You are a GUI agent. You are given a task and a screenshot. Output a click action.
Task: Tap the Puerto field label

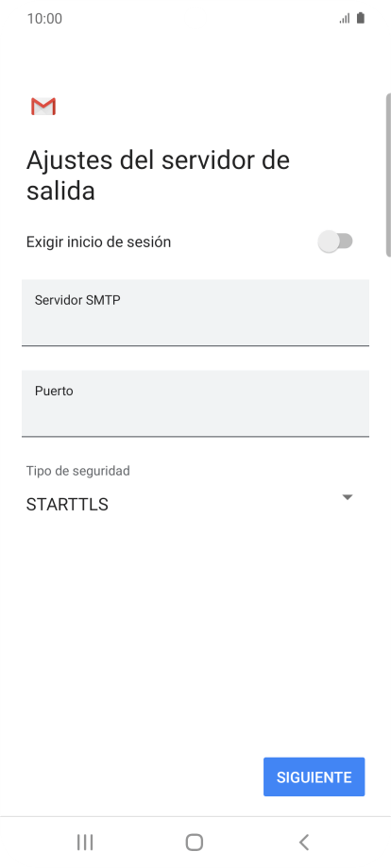(x=54, y=391)
